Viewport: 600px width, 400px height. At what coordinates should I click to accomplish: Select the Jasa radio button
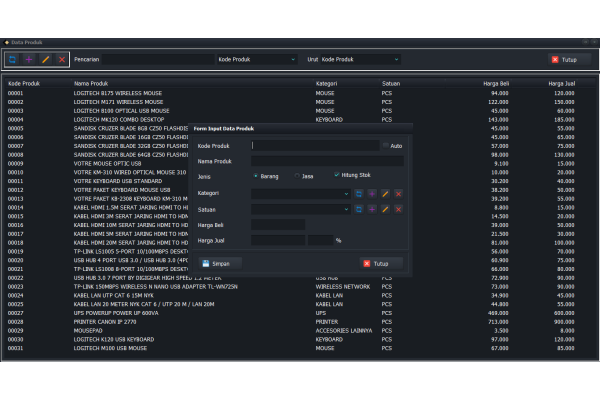[x=297, y=176]
